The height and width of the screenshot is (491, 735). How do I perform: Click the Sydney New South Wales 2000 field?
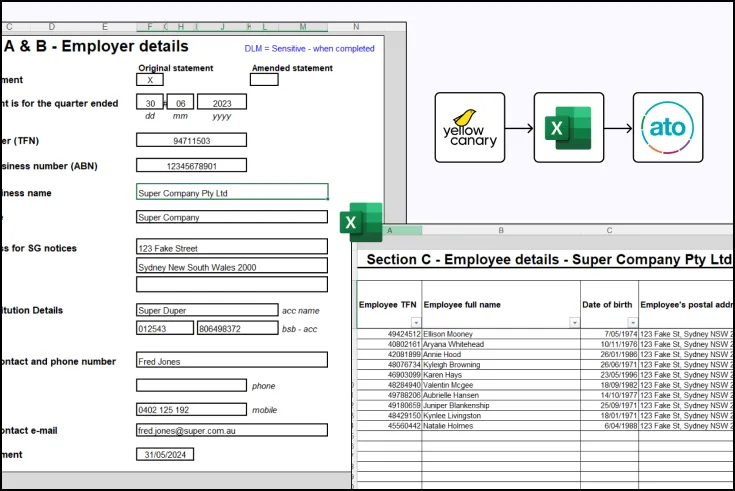coord(232,265)
